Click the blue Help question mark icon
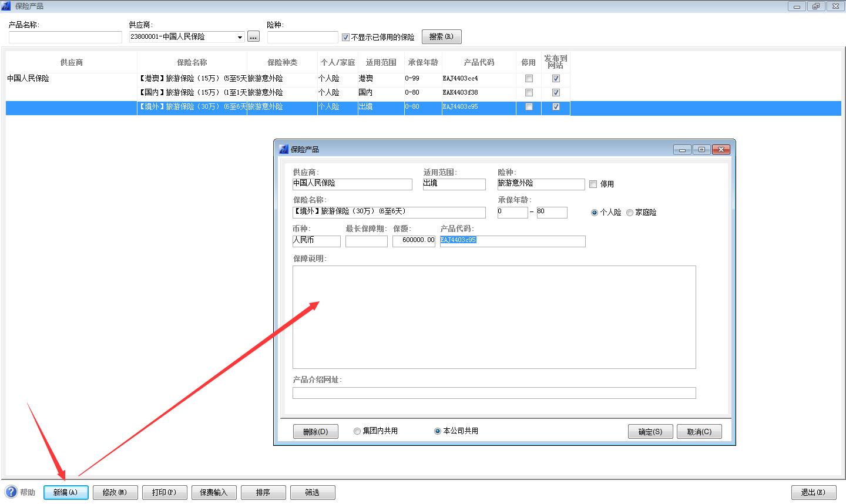Screen dimensions: 846x504 tap(11, 492)
